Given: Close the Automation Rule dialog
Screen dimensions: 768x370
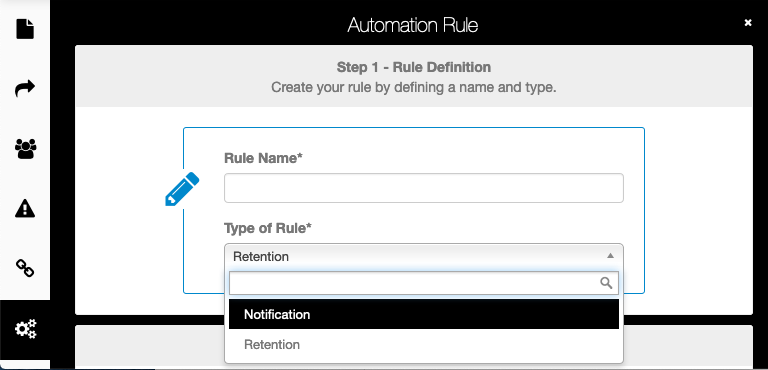Looking at the screenshot, I should pos(747,23).
